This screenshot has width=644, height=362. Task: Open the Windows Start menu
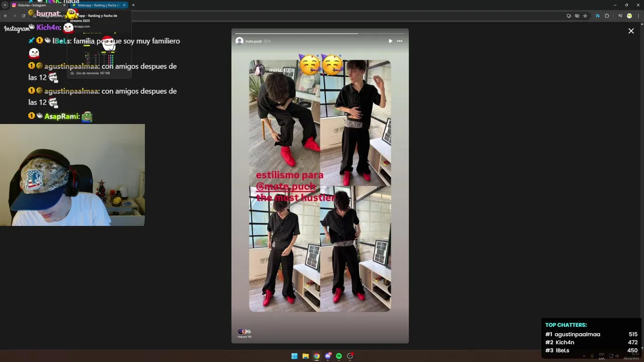(x=294, y=356)
